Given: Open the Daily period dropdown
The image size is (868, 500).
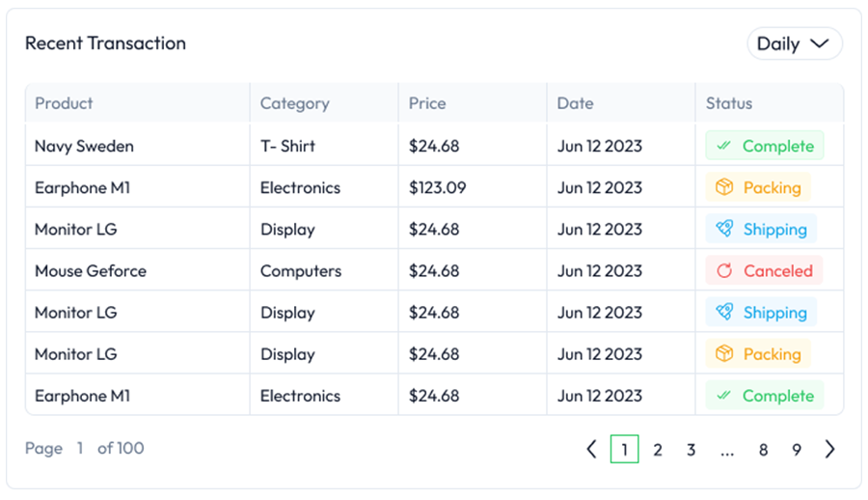Looking at the screenshot, I should click(x=794, y=43).
